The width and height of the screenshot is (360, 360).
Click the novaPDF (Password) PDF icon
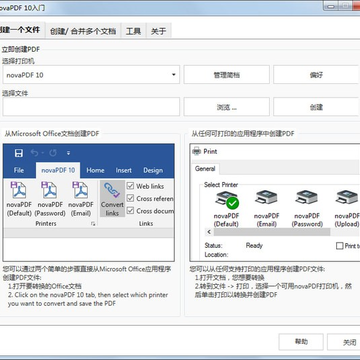click(50, 191)
